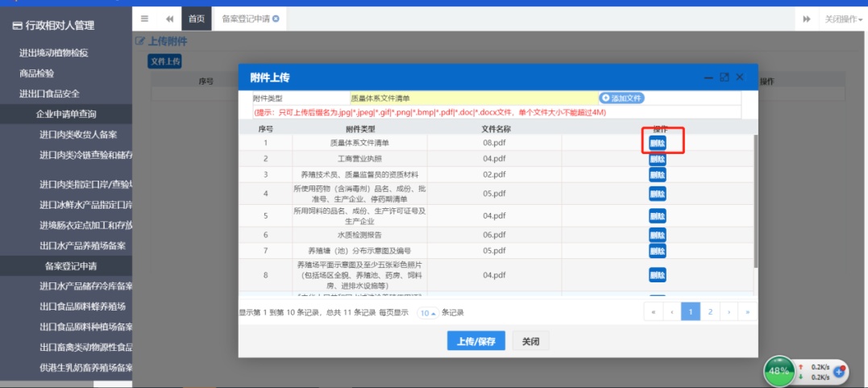
Task: Maximize the 附件上传 dialog window
Action: [x=724, y=77]
